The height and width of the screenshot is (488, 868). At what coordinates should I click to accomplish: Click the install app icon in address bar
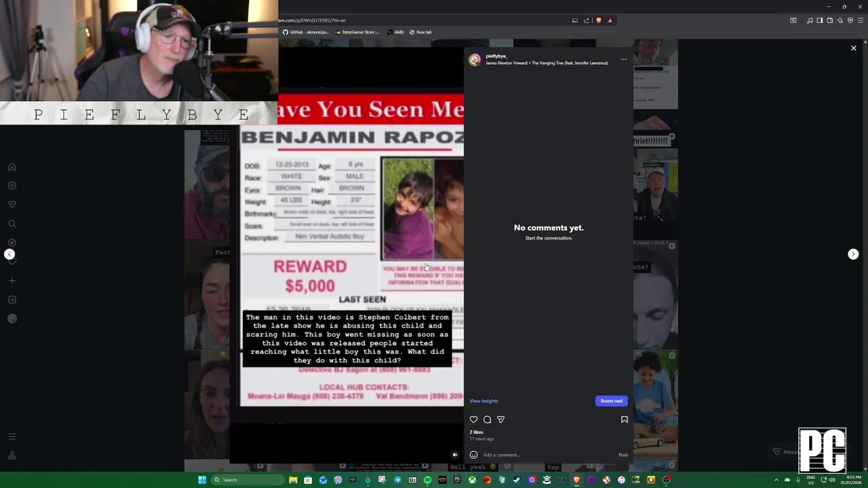(x=575, y=20)
